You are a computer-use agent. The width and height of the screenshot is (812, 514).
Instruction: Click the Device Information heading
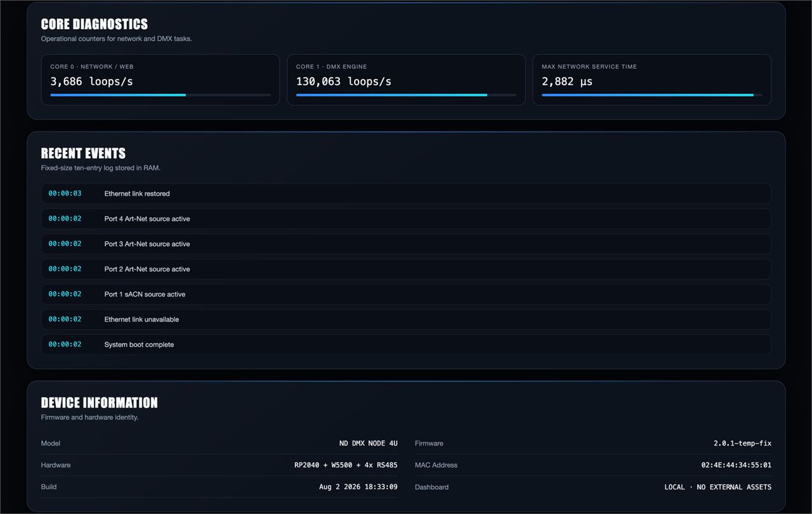pyautogui.click(x=100, y=402)
